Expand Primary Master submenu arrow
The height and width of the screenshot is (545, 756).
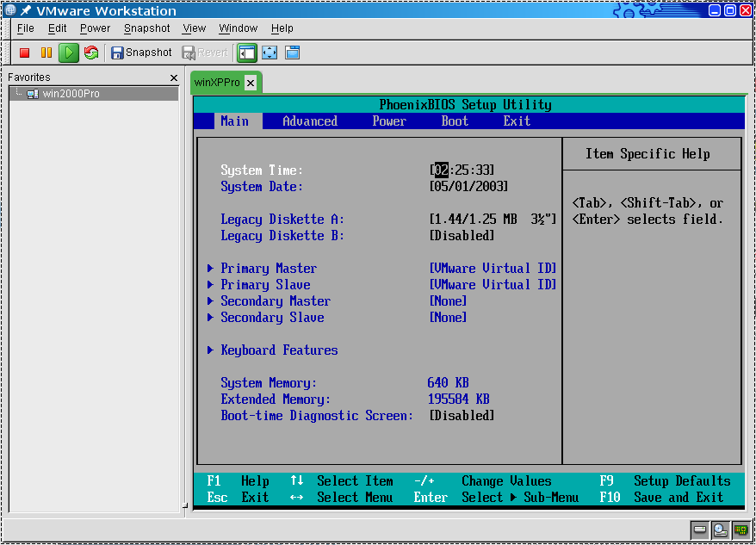coord(210,268)
